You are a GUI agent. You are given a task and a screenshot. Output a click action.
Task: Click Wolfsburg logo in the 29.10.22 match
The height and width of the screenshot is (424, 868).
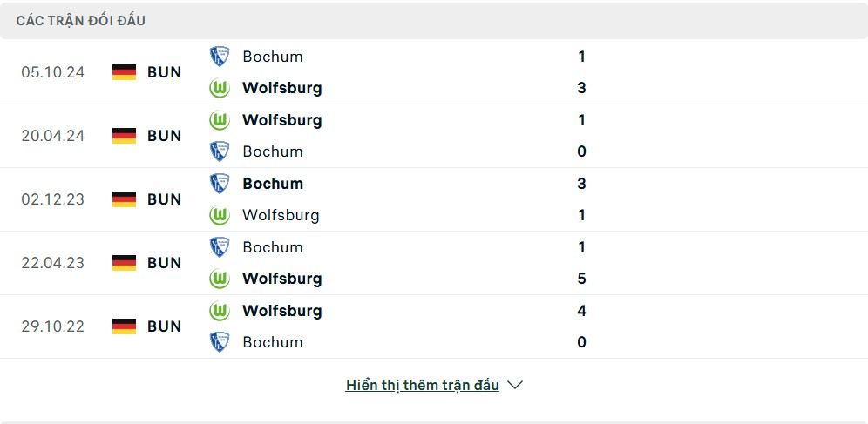[x=219, y=311]
